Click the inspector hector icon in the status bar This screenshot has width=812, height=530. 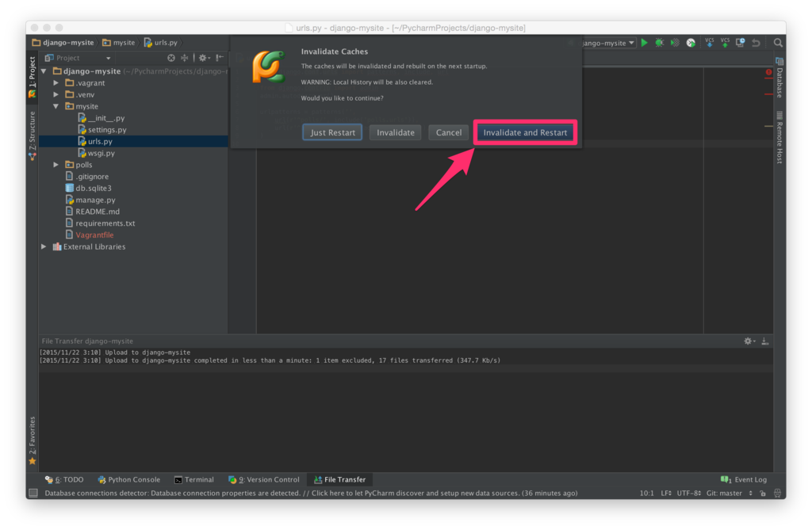click(777, 494)
